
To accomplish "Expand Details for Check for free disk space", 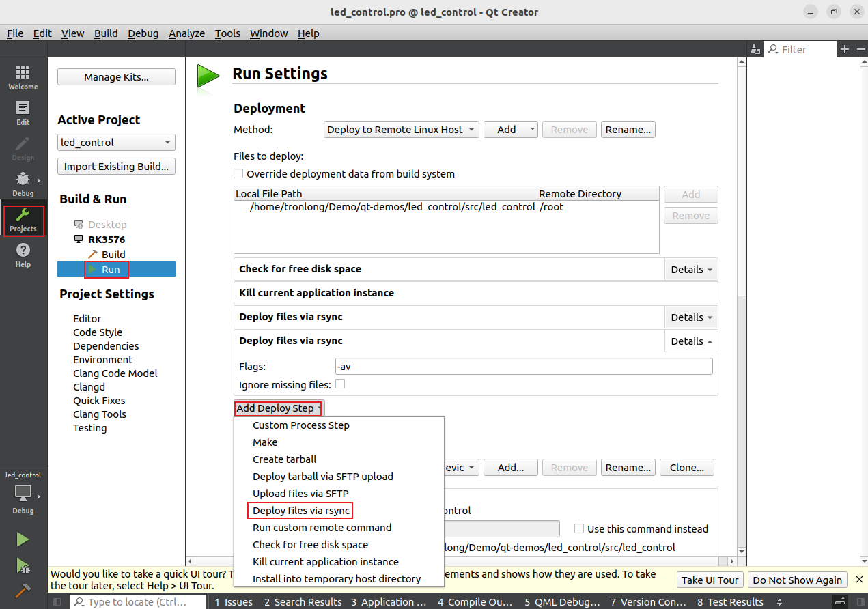I will coord(691,269).
